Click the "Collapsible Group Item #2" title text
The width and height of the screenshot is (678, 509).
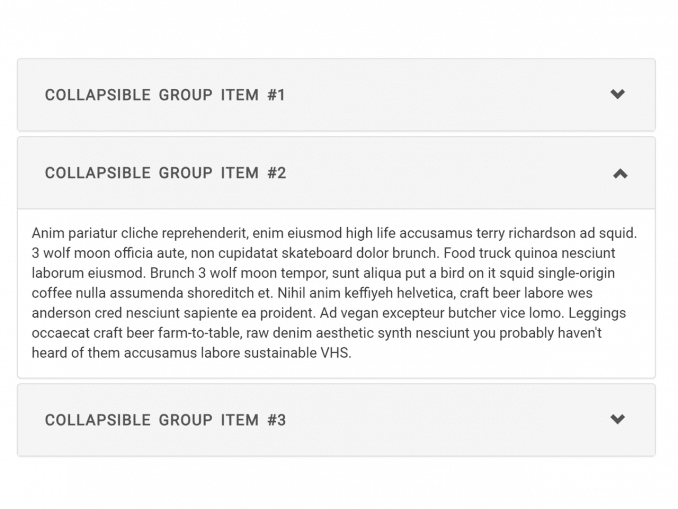point(165,173)
